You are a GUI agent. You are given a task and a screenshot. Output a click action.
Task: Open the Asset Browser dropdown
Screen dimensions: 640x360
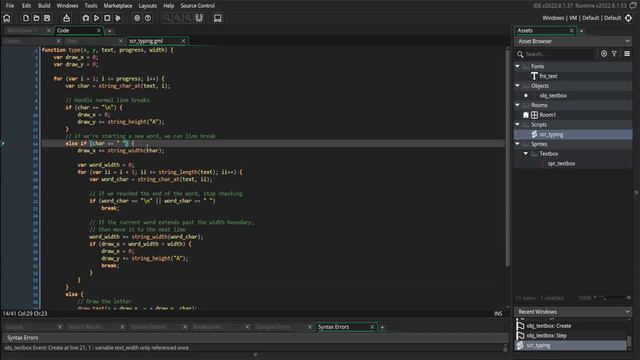[627, 41]
